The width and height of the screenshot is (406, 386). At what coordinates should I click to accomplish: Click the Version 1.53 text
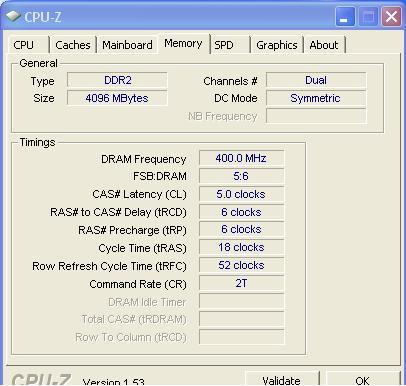[113, 382]
